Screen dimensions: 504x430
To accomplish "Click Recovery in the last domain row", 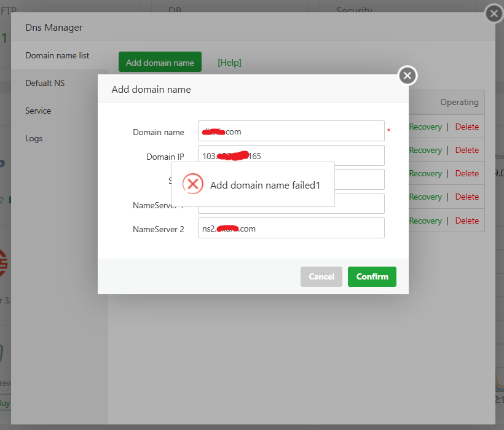I will click(425, 221).
